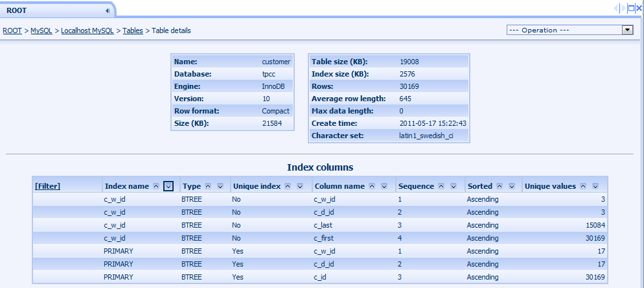
Task: Sort Column name ascending arrow
Action: [x=372, y=186]
